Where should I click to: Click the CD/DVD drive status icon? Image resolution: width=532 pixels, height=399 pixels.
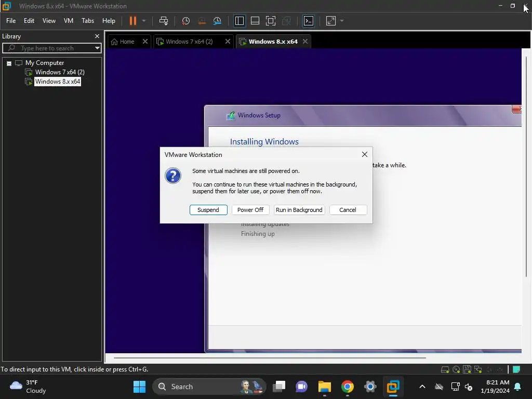coord(456,369)
